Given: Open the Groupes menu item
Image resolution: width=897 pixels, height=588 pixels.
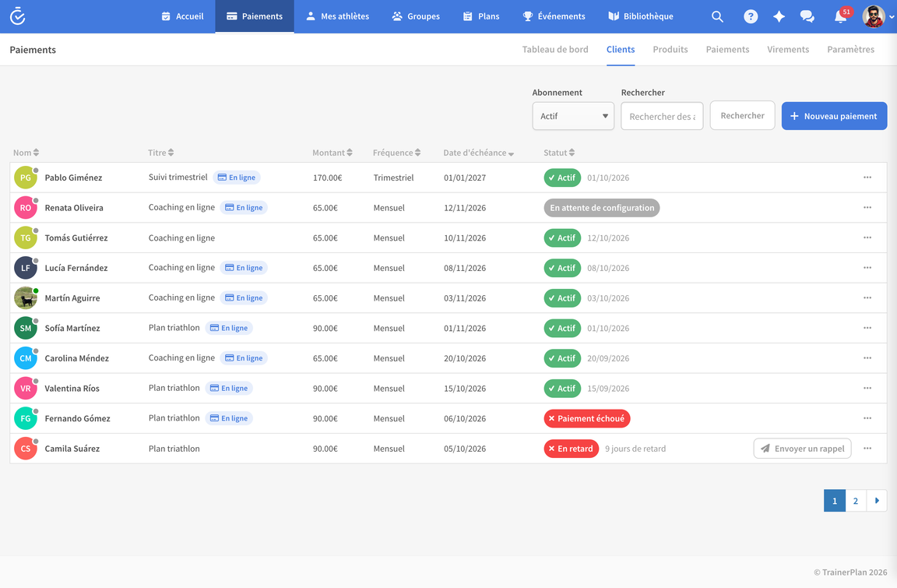Looking at the screenshot, I should coord(416,16).
